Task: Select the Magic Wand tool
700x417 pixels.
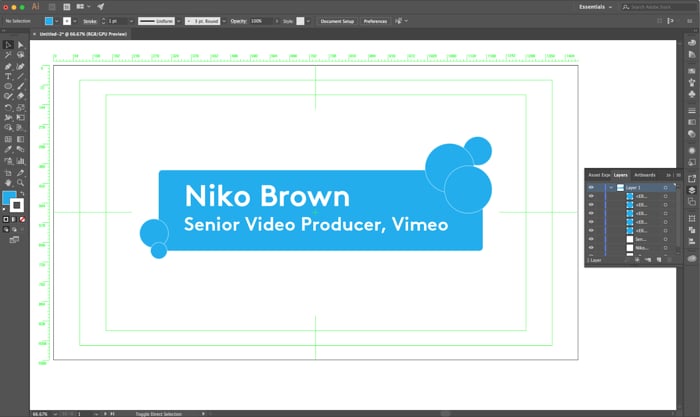Action: [8, 55]
